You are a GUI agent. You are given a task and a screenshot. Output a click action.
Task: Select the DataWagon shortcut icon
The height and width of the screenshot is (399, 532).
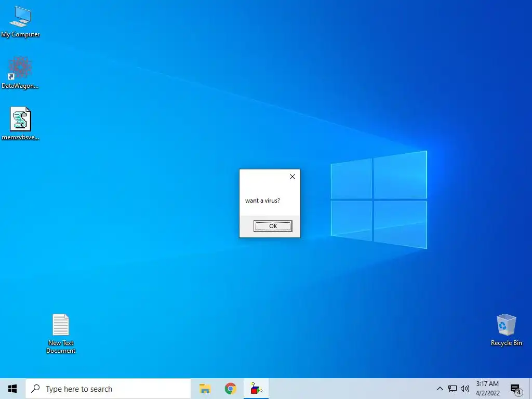click(20, 73)
